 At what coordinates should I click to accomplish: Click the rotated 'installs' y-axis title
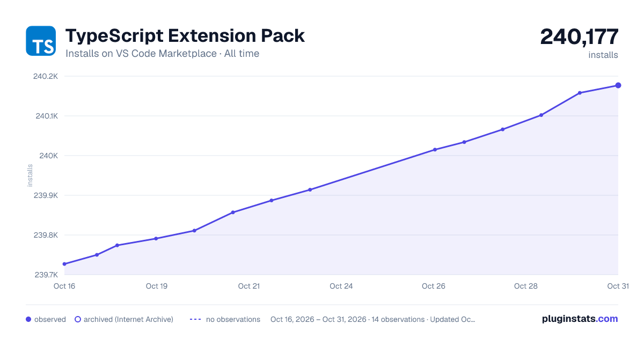point(30,175)
